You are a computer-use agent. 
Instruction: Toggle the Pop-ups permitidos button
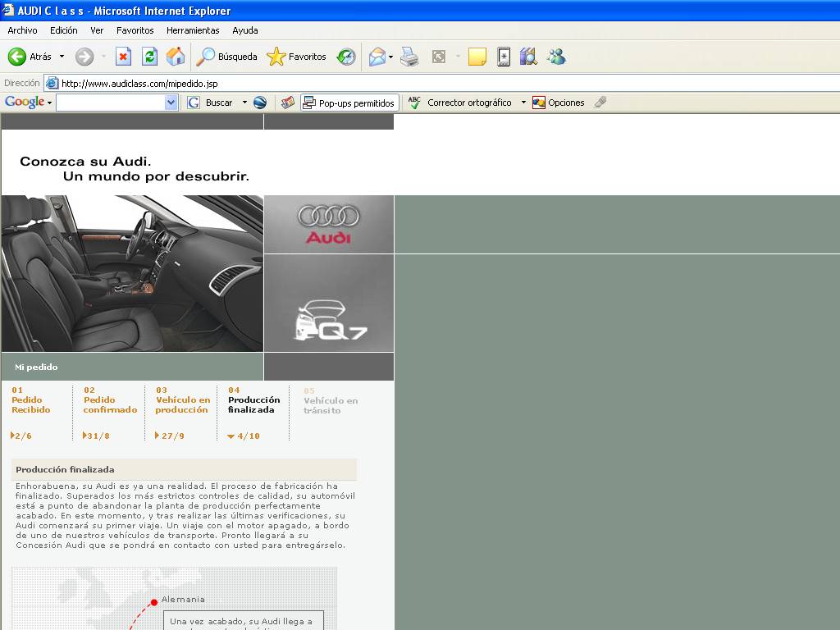(x=349, y=103)
